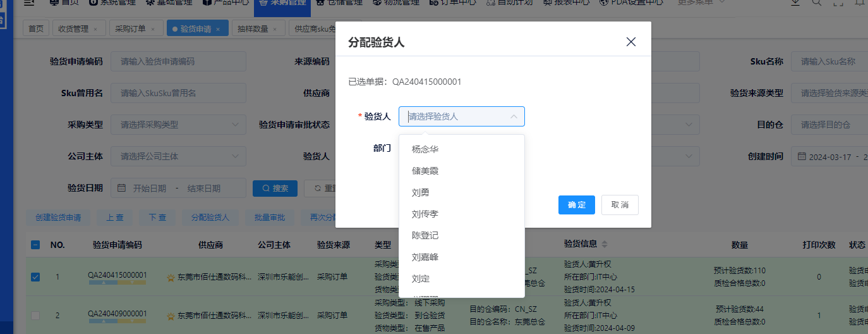The width and height of the screenshot is (868, 334).
Task: Open the 采购类型 dropdown
Action: (179, 125)
